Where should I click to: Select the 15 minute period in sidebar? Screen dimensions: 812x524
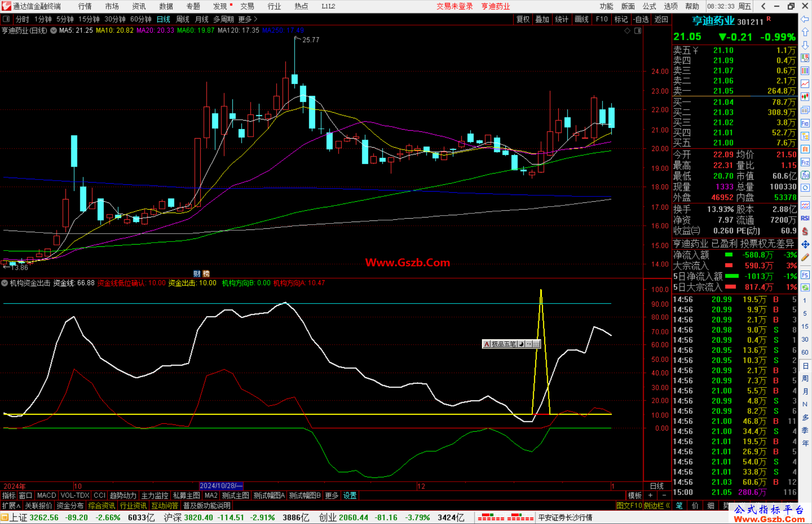point(805,326)
